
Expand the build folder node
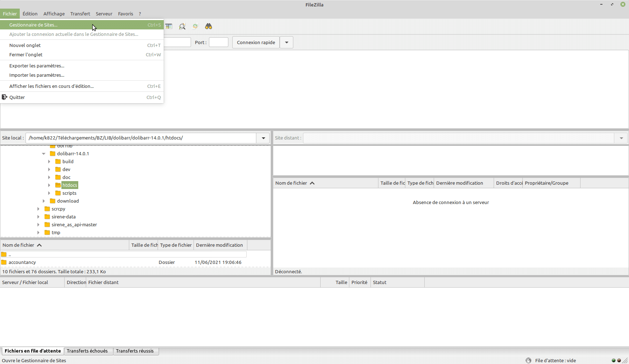point(49,161)
